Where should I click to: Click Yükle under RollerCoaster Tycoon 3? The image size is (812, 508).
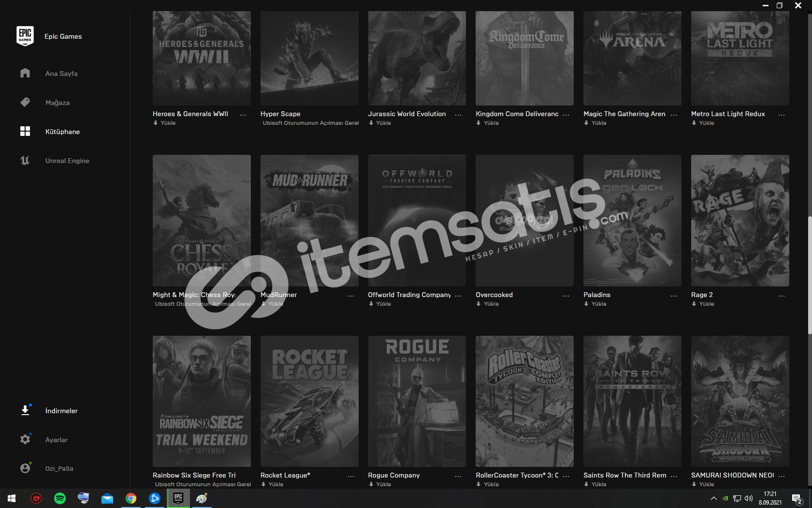coord(491,484)
